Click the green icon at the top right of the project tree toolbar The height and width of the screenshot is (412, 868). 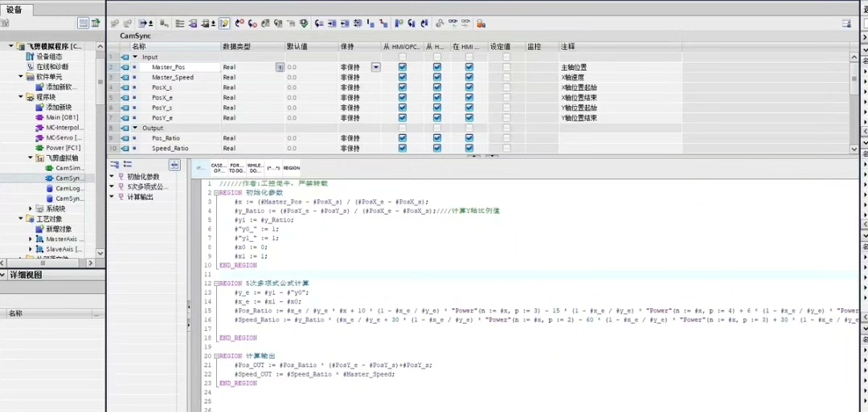(x=96, y=22)
